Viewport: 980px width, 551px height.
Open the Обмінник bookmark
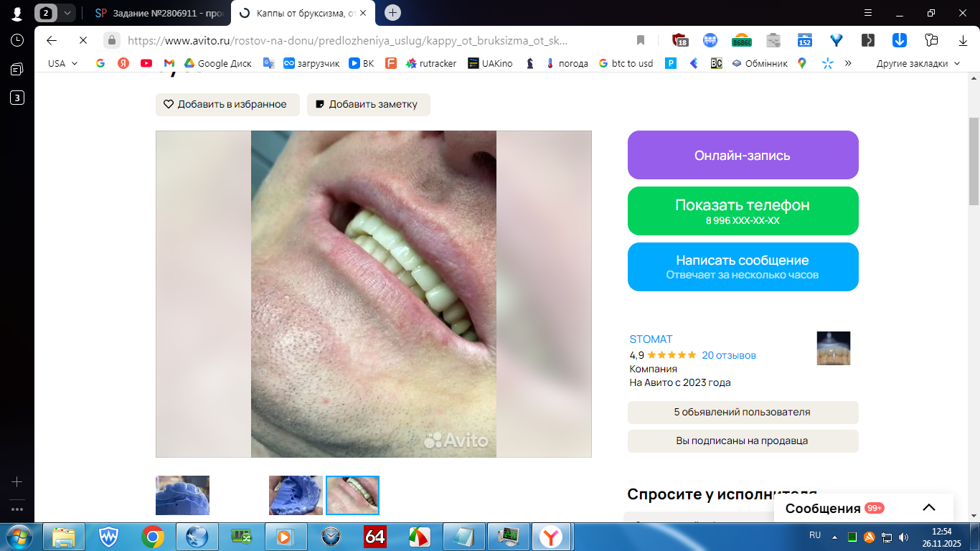pos(760,63)
